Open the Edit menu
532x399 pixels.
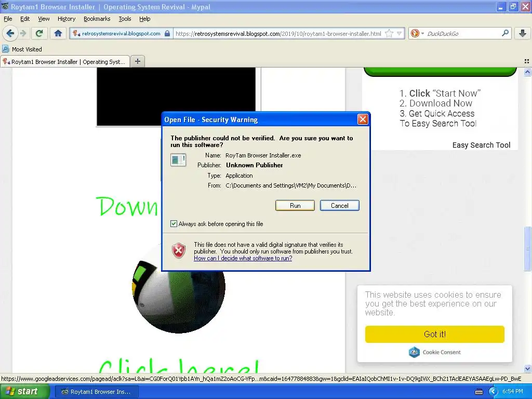tap(25, 19)
